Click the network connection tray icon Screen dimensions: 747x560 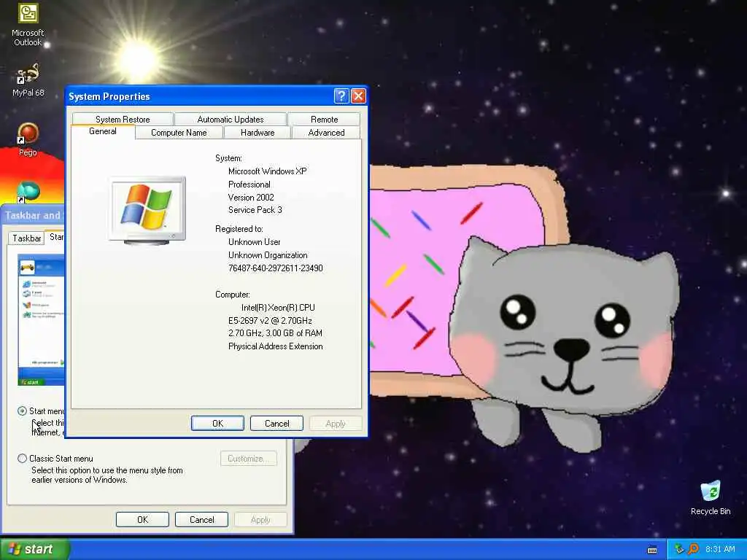[679, 550]
